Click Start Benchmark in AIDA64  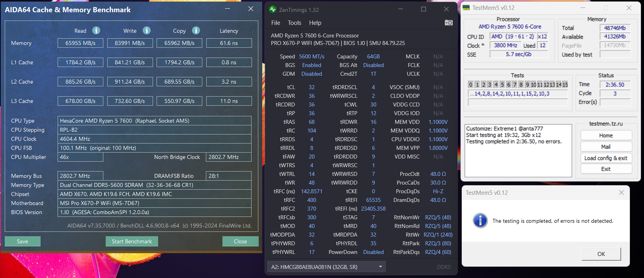point(132,241)
